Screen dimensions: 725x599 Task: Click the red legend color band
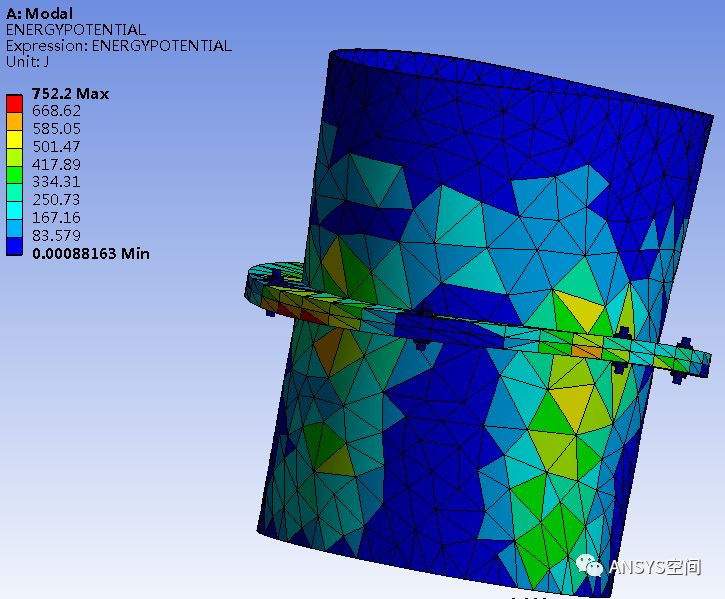[14, 103]
